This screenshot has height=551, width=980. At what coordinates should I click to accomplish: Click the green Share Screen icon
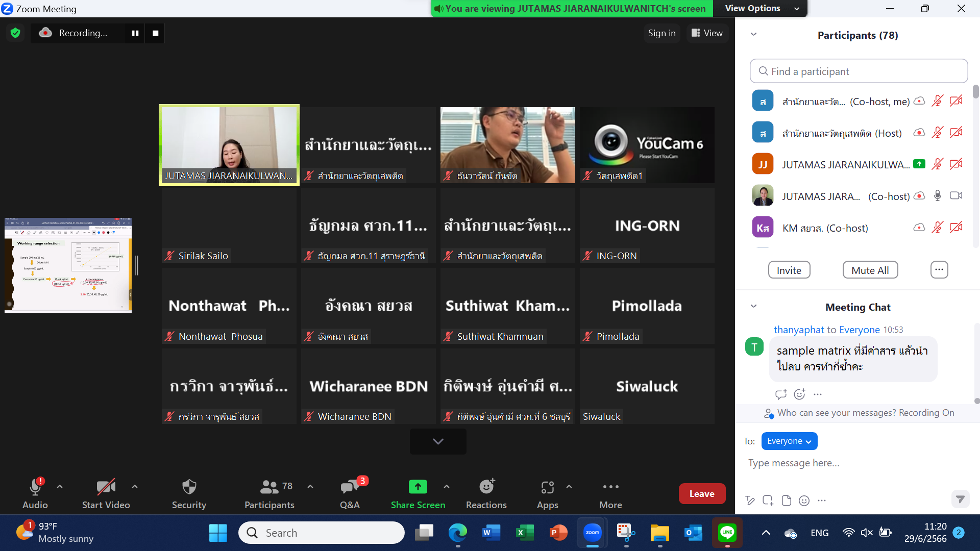coord(418,487)
